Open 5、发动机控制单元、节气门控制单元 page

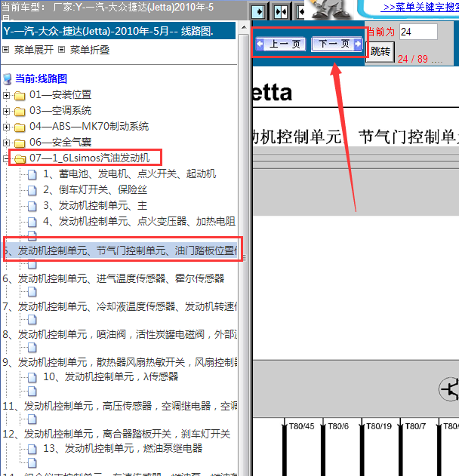point(120,250)
